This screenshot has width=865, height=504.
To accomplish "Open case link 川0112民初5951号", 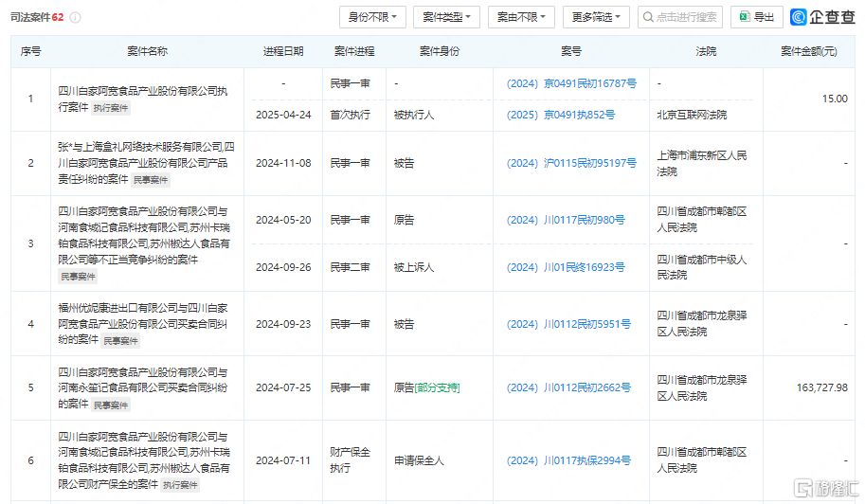I will [568, 324].
